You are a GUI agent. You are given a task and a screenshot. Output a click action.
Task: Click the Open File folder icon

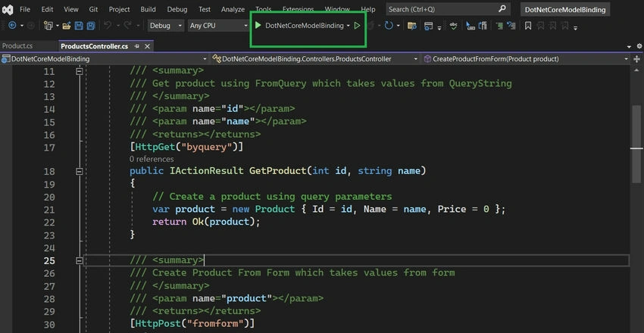[x=67, y=26]
